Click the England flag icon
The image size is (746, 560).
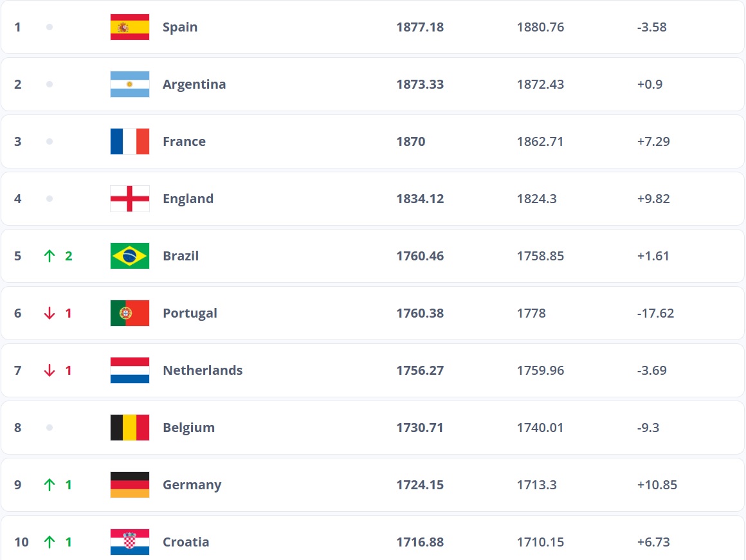[x=130, y=199]
